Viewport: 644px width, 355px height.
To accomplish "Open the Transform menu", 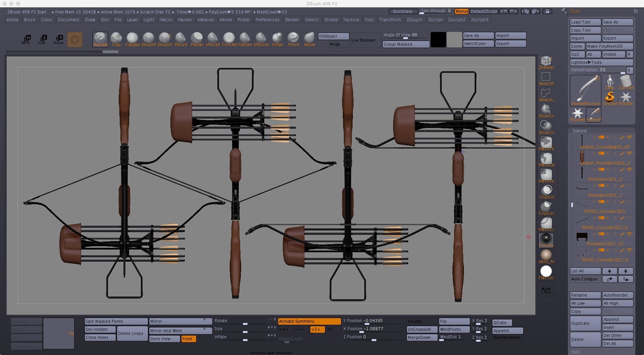I will pos(390,20).
